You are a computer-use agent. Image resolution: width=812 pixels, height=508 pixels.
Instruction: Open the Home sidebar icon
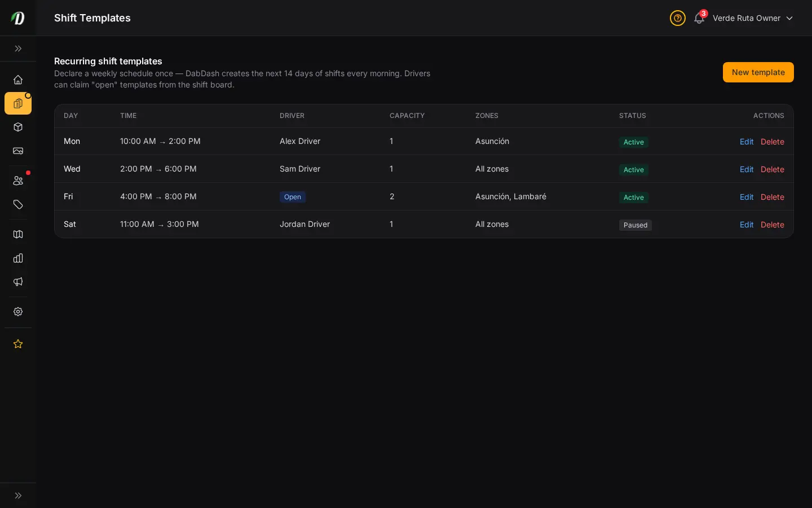click(18, 80)
